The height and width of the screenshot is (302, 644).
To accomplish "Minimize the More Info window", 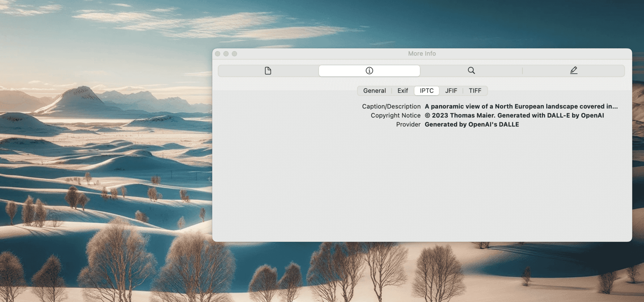I will [x=226, y=54].
